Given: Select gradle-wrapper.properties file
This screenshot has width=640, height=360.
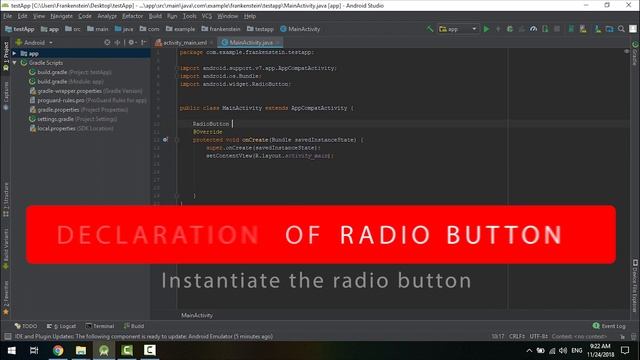Looking at the screenshot, I should click(x=86, y=91).
